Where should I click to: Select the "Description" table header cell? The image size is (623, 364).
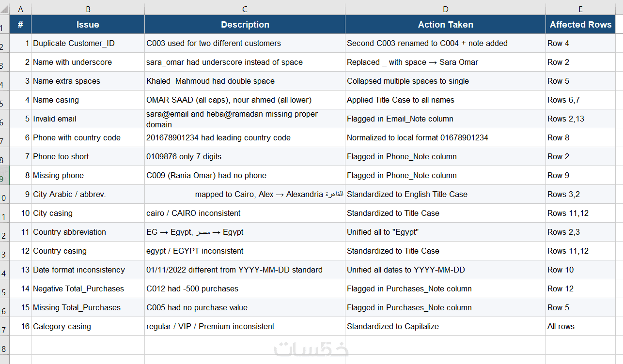click(x=245, y=25)
